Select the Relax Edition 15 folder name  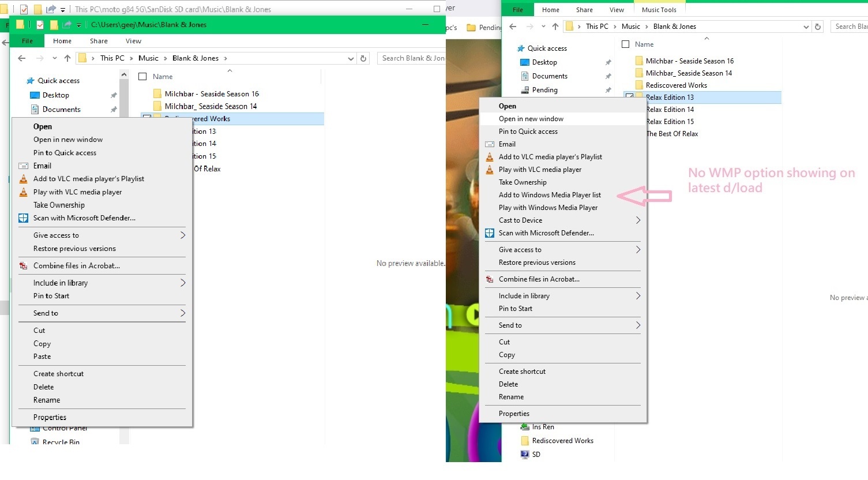(x=670, y=122)
